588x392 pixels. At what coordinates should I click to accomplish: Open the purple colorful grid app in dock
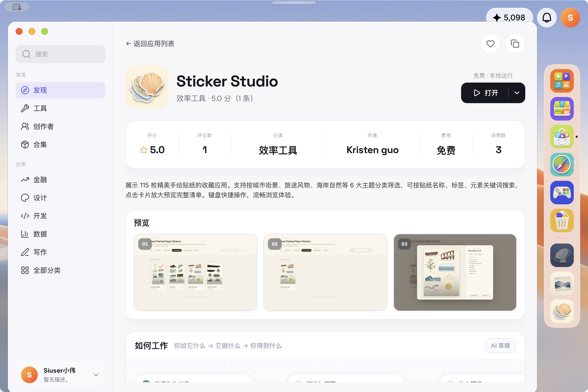[x=562, y=109]
